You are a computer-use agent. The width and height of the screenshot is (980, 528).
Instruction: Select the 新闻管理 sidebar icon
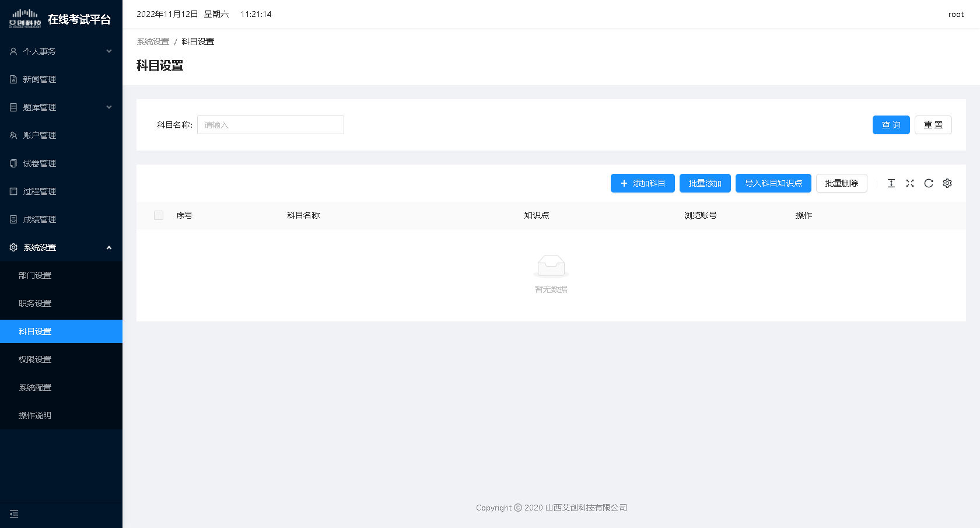click(13, 79)
